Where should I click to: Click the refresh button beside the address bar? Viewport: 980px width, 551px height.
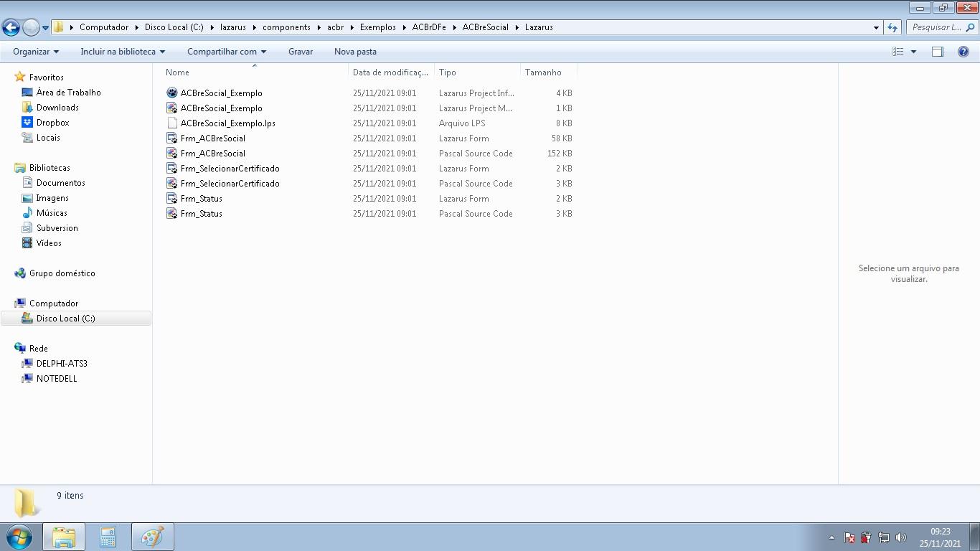click(892, 27)
